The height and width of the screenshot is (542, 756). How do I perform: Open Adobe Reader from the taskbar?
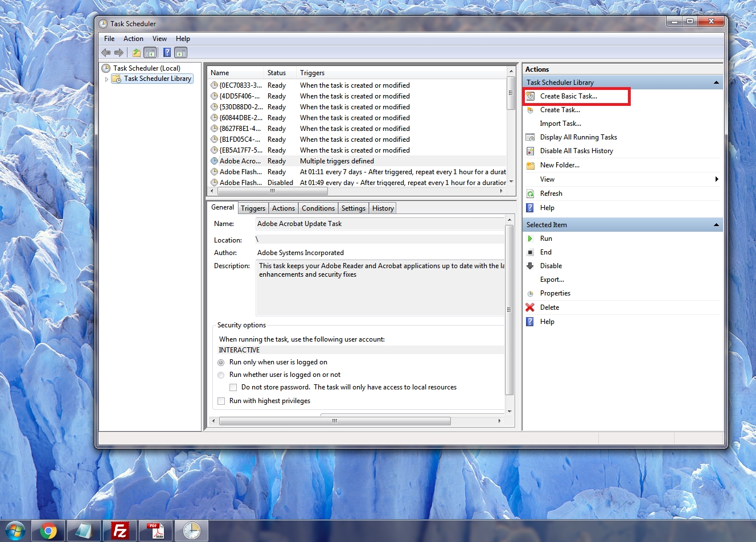point(156,531)
